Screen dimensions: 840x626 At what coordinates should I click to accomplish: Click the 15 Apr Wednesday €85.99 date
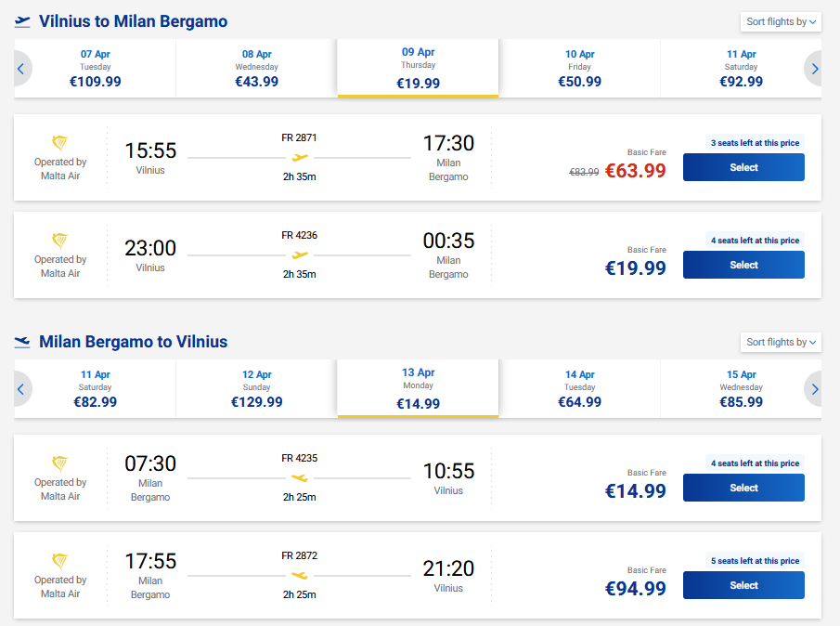click(741, 389)
